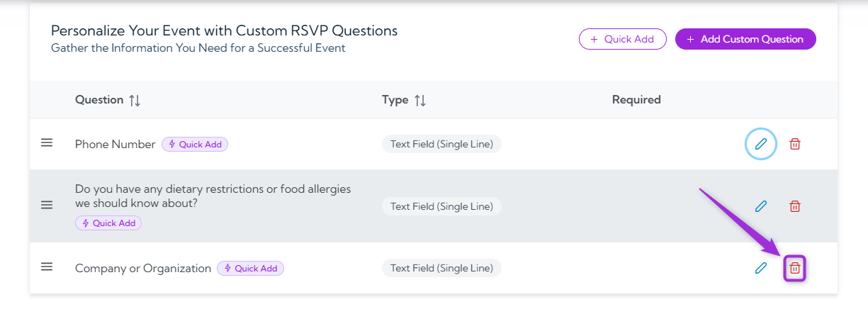Click drag handle for Company or Organization row
868x314 pixels.
47,267
